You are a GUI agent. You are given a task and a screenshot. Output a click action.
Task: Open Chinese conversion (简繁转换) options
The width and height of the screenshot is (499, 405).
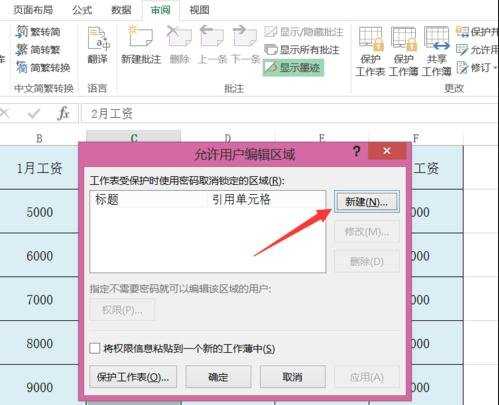click(x=43, y=68)
